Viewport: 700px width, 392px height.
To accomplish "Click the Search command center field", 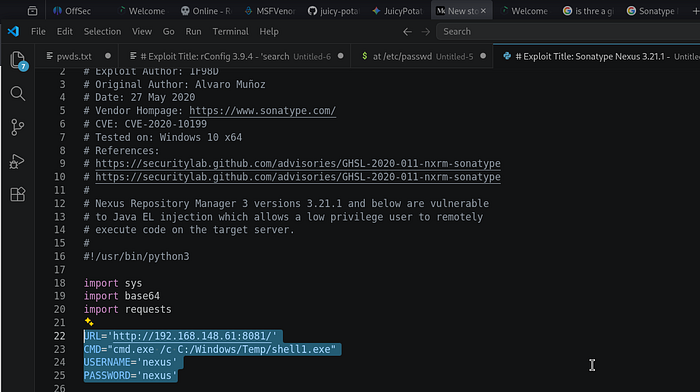I will point(568,32).
